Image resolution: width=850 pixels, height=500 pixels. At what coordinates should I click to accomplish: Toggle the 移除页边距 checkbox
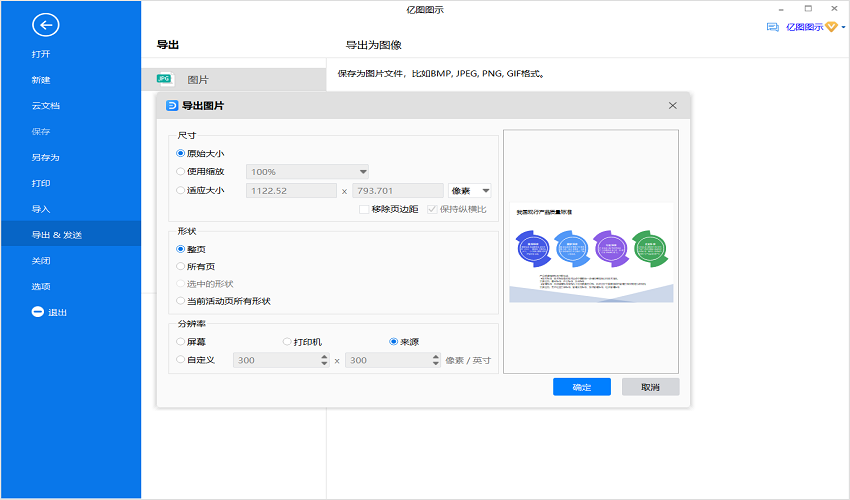364,209
